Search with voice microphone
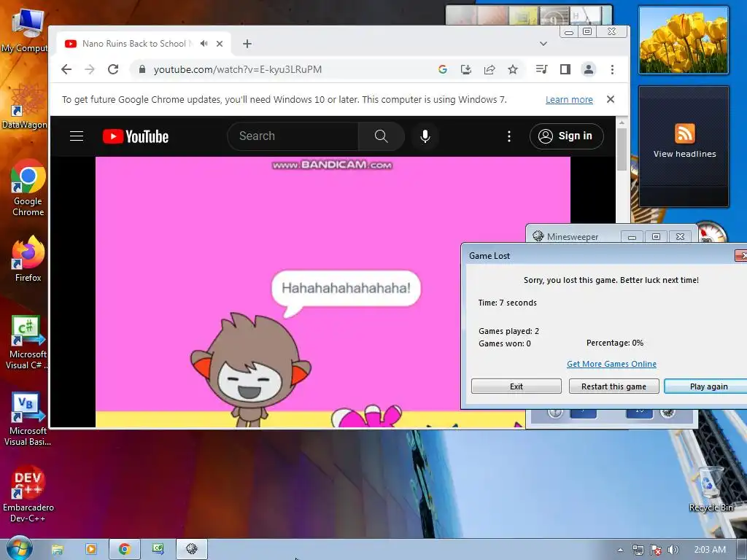Viewport: 747px width, 560px height. [425, 136]
